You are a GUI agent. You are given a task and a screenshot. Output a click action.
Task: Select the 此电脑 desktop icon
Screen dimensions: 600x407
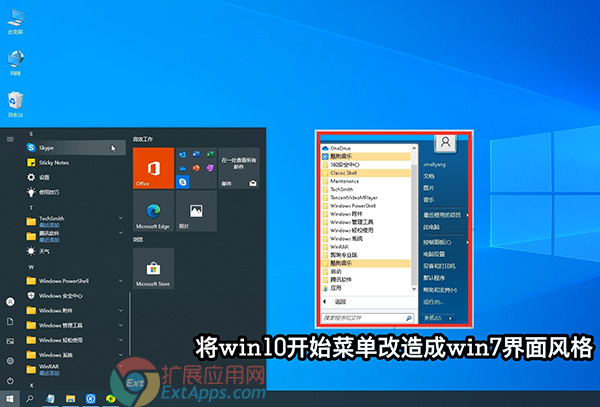(x=16, y=22)
